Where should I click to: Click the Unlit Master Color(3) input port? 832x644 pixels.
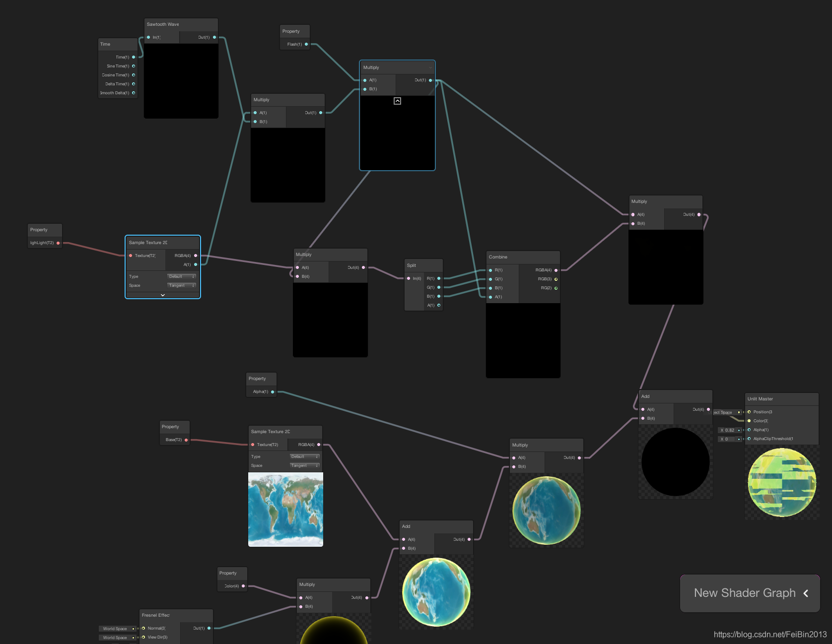[x=749, y=421]
